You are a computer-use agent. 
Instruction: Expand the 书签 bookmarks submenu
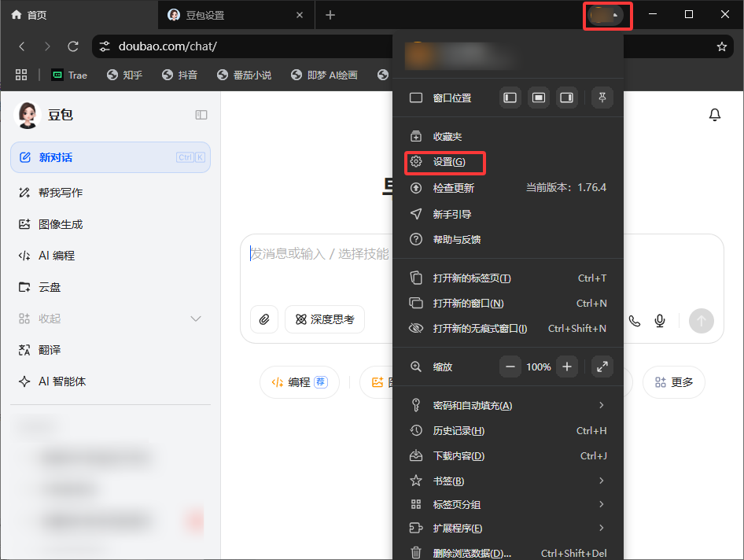point(601,481)
